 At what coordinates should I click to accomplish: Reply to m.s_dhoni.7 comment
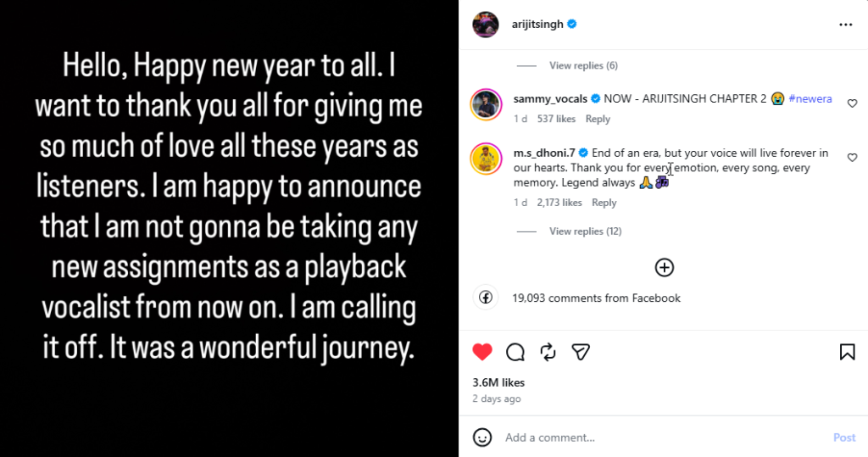coord(604,203)
